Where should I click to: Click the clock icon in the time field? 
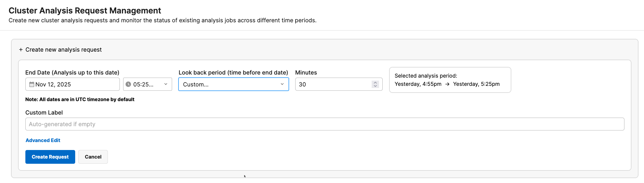pos(128,84)
